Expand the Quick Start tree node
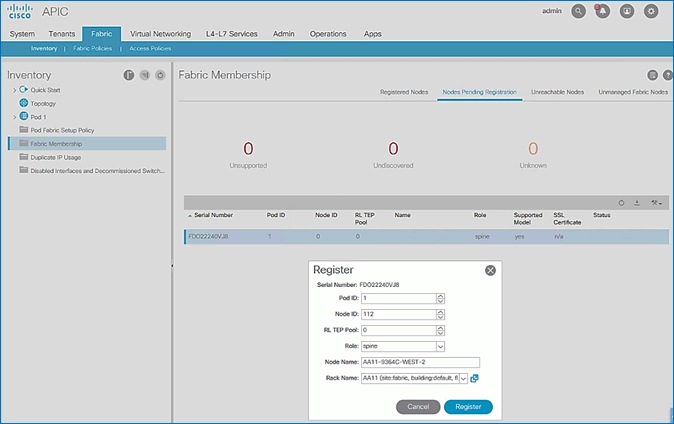674x424 pixels. coord(14,90)
